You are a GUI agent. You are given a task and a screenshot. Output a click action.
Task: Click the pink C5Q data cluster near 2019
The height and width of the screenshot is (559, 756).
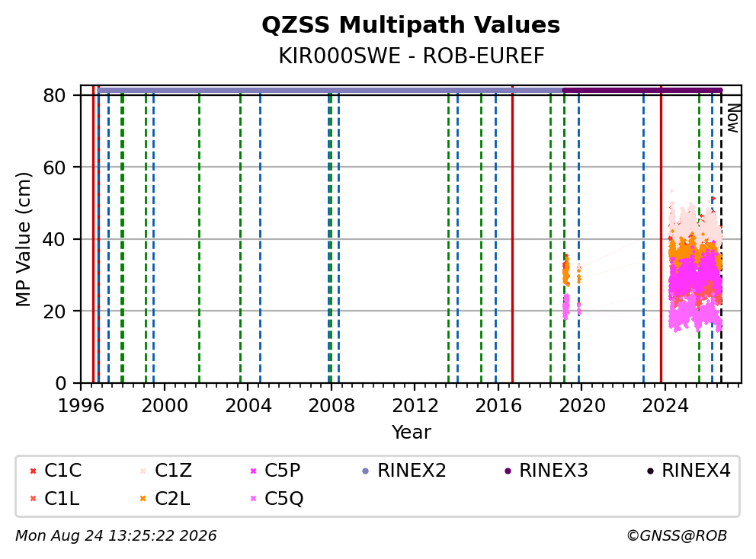coord(566,307)
